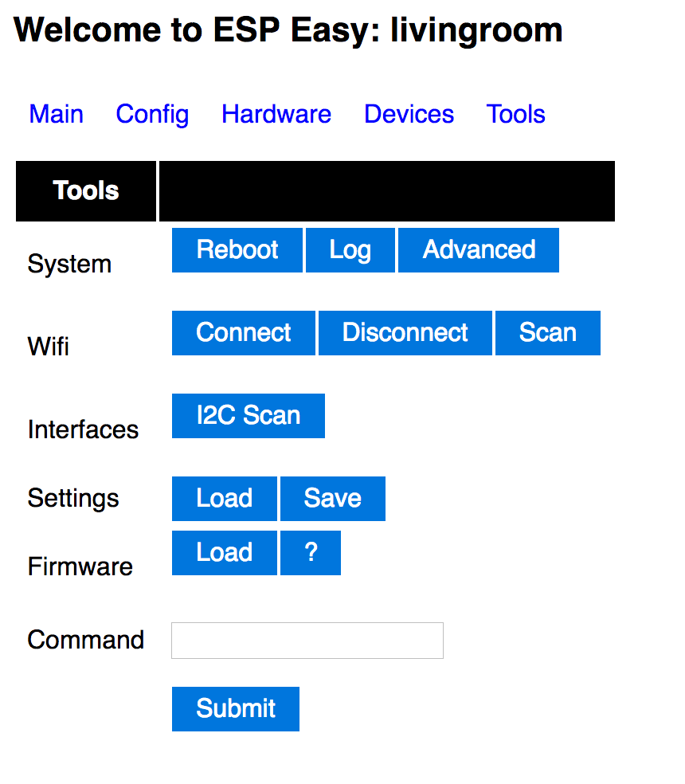Click inside the Command input box
Image resolution: width=685 pixels, height=784 pixels.
click(307, 640)
